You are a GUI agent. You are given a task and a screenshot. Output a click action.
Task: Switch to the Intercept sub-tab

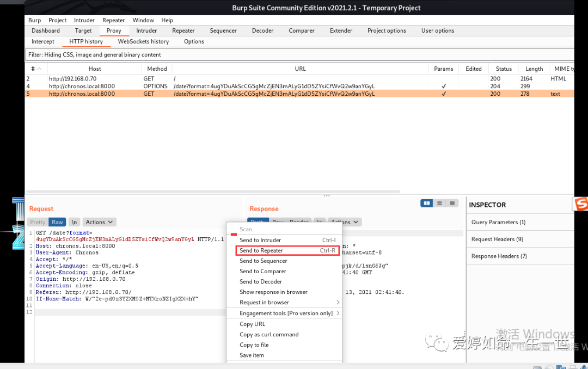(43, 41)
